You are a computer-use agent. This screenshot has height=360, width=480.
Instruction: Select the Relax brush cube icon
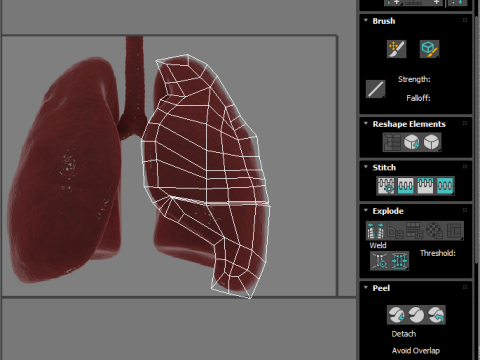[x=429, y=49]
